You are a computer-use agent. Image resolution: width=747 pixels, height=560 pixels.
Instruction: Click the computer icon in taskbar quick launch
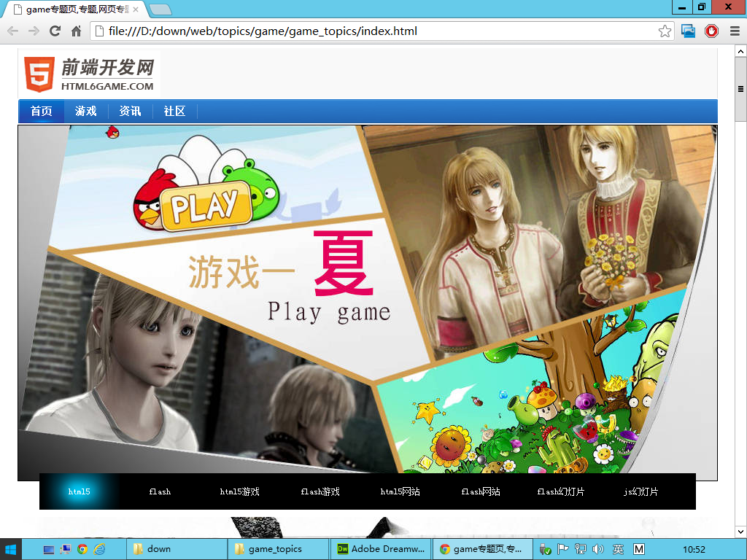tap(49, 550)
